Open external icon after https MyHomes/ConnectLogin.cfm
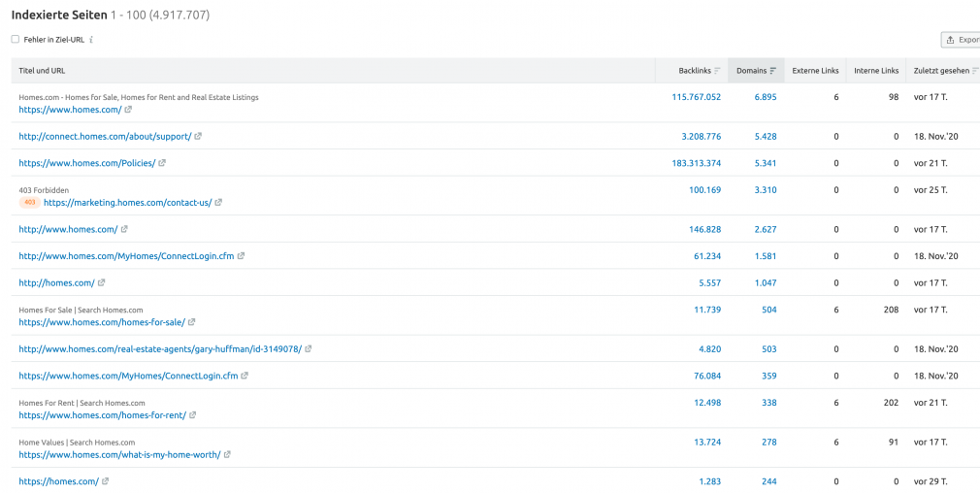Viewport: 980px width, 493px height. point(245,376)
